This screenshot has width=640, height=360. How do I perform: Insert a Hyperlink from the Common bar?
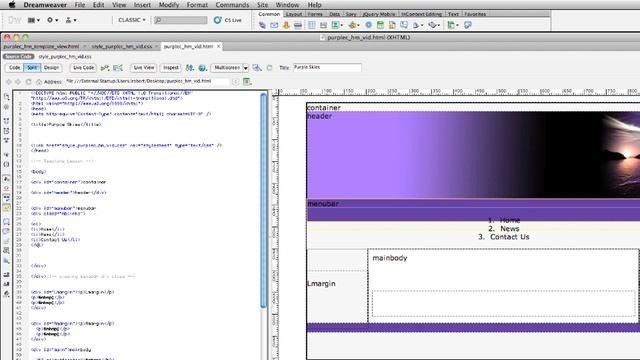tap(262, 25)
